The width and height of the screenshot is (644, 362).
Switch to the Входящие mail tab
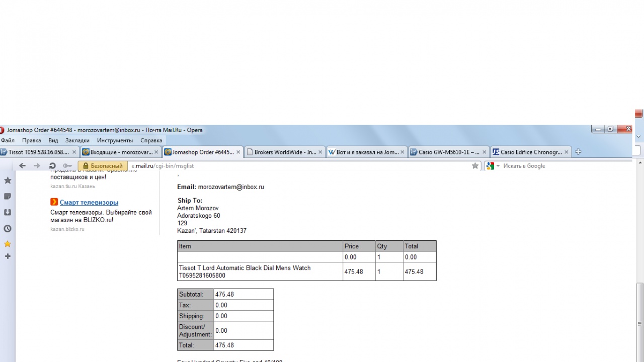(x=117, y=152)
